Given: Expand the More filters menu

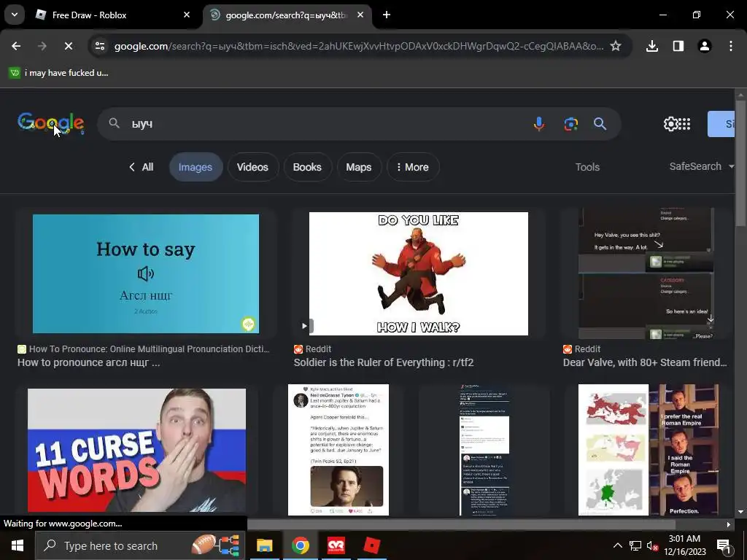Looking at the screenshot, I should [413, 167].
